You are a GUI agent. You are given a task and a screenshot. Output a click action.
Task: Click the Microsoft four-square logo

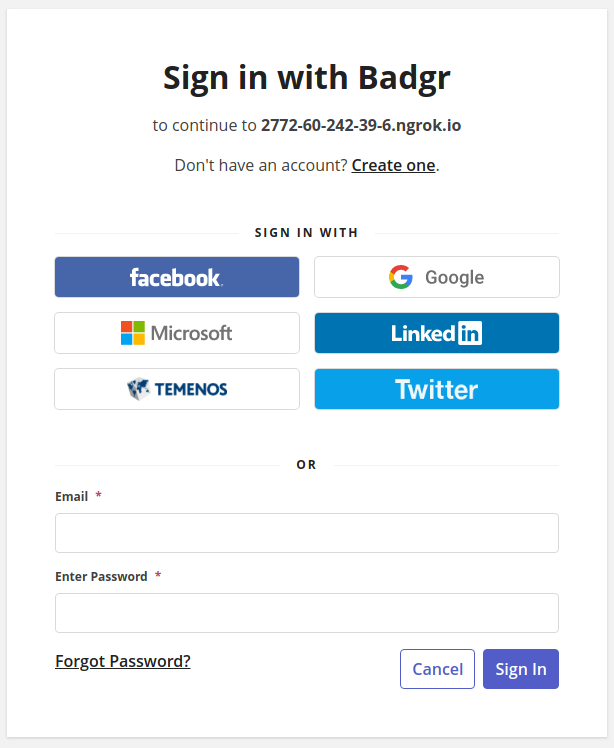(x=133, y=333)
